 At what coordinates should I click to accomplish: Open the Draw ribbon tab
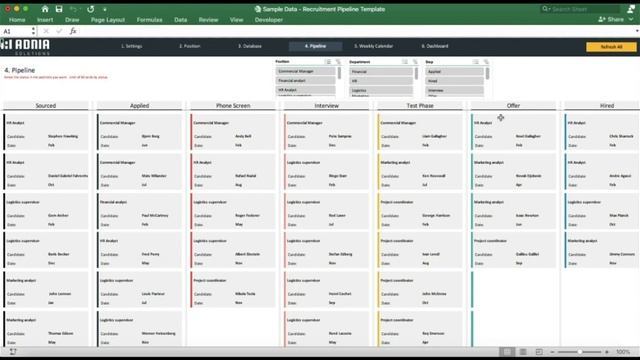click(72, 20)
